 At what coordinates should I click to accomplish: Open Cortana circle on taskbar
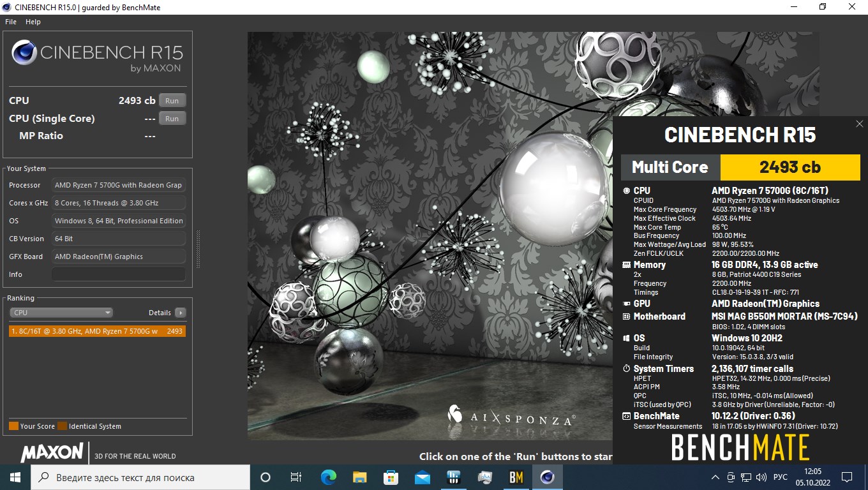pyautogui.click(x=266, y=477)
